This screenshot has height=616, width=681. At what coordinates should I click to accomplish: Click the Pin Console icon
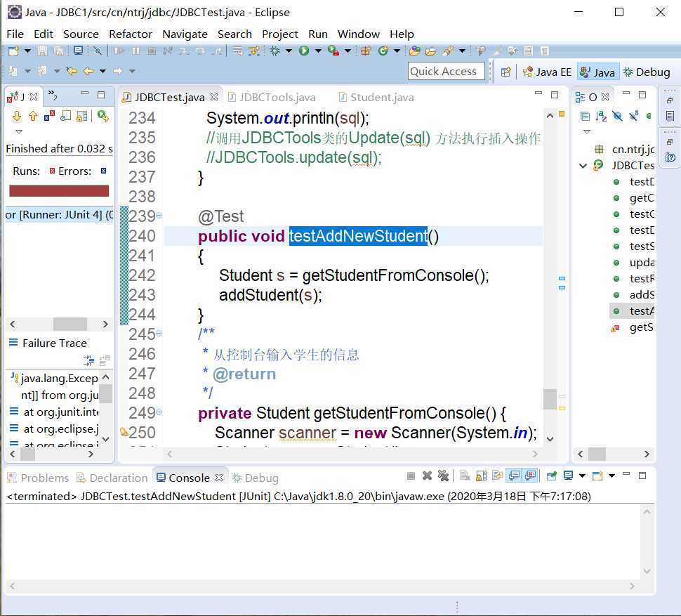click(552, 476)
